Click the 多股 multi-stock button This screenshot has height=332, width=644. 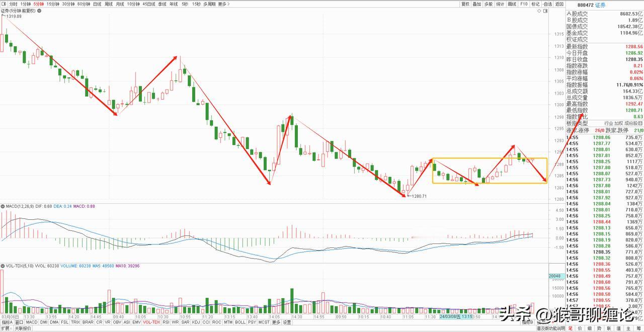point(489,4)
